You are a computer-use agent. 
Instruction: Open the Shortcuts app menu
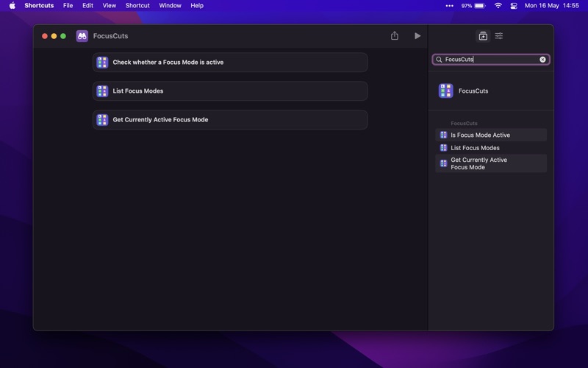coord(39,6)
